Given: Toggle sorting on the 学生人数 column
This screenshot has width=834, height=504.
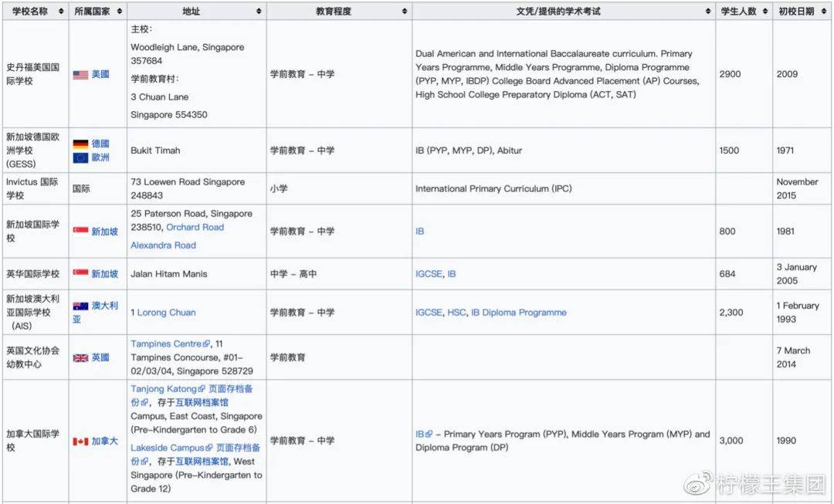Looking at the screenshot, I should [764, 11].
